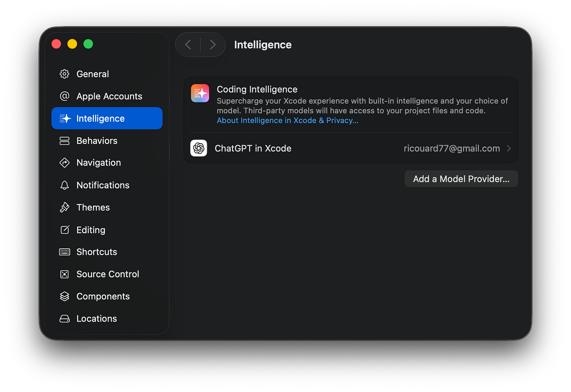The height and width of the screenshot is (392, 571).
Task: Open the Locations settings pane
Action: 97,319
